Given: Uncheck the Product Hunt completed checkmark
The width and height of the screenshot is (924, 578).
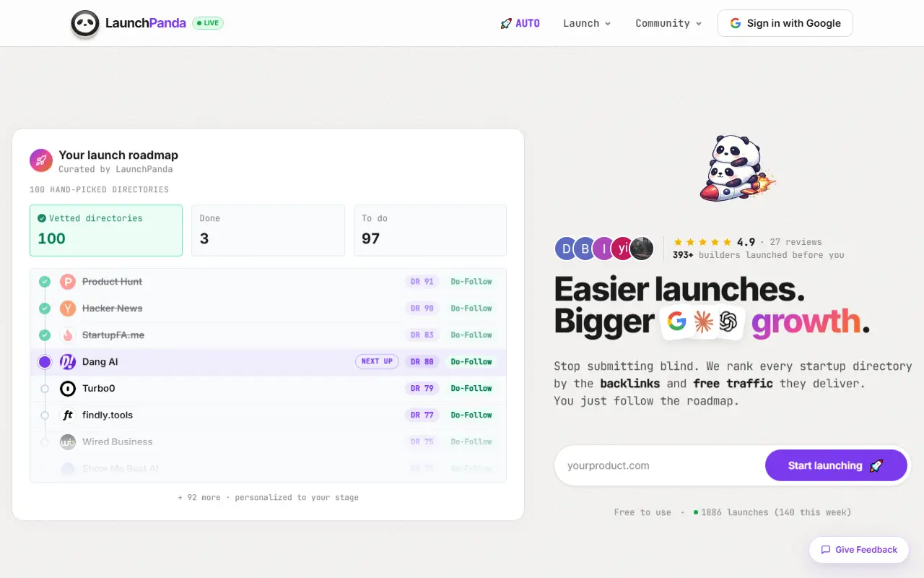Looking at the screenshot, I should click(x=45, y=282).
